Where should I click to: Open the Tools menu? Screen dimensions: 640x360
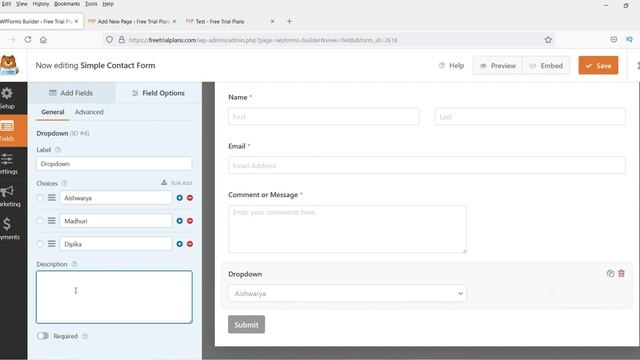91,4
